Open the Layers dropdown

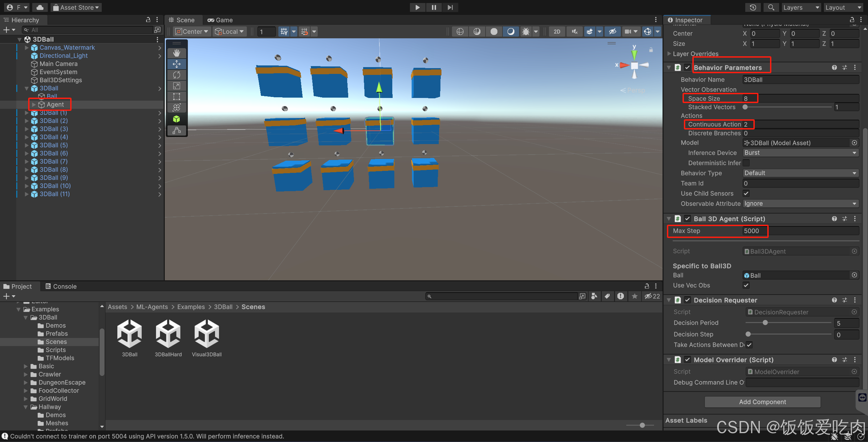[801, 7]
